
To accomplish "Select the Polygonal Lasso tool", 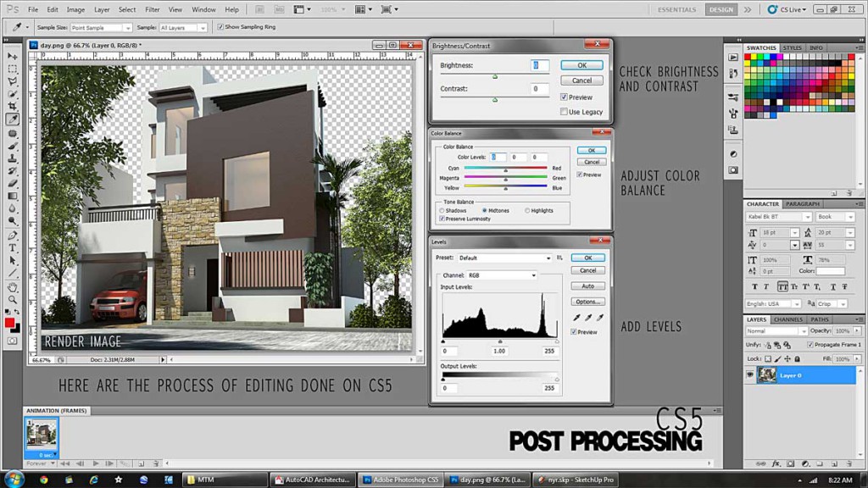I will (x=12, y=81).
